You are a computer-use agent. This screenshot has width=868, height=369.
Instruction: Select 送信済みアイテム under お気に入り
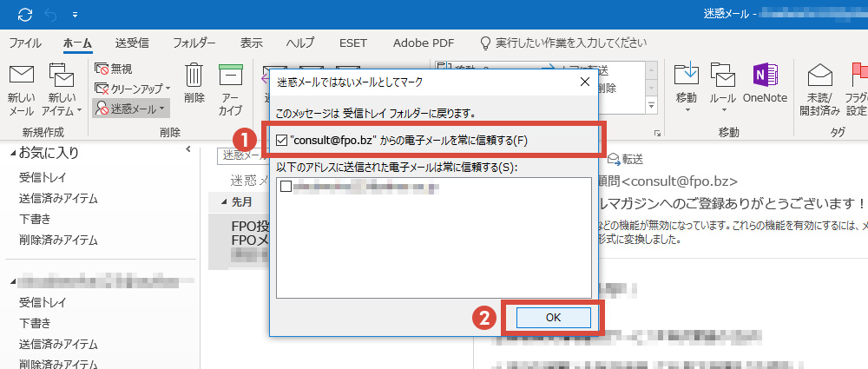click(x=59, y=198)
